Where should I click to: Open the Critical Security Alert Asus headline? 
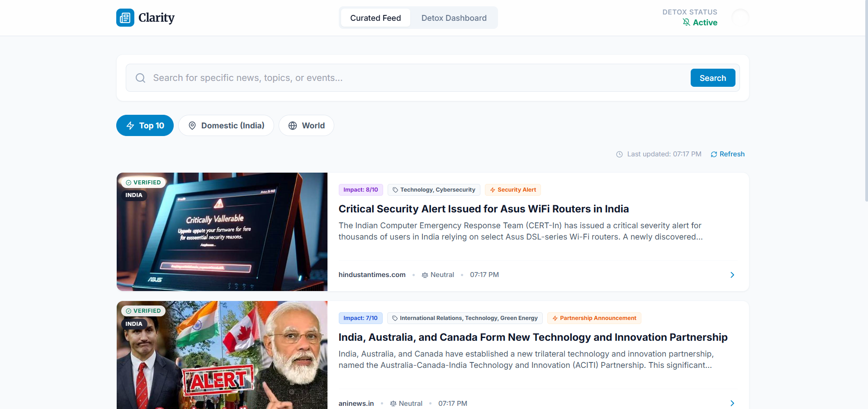pos(484,209)
